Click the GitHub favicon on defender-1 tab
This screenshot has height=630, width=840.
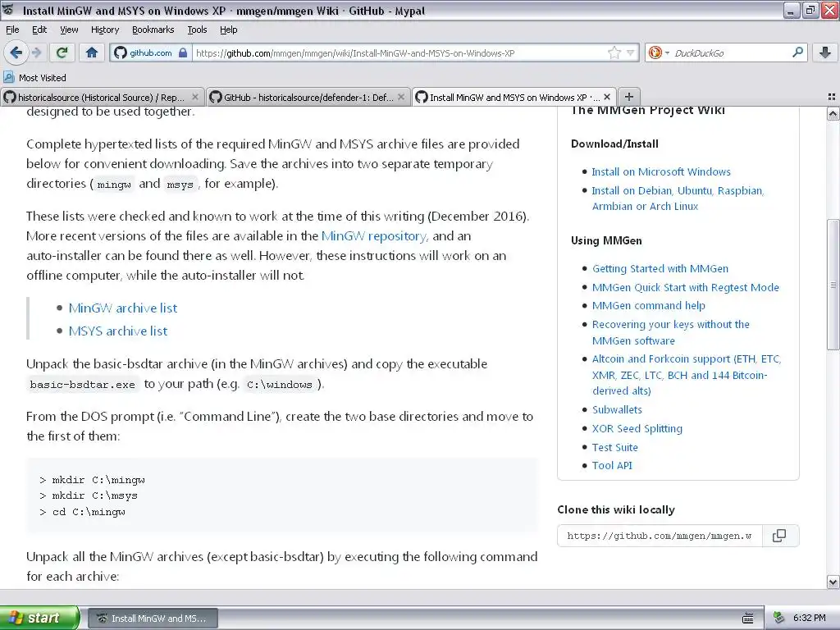pyautogui.click(x=216, y=97)
